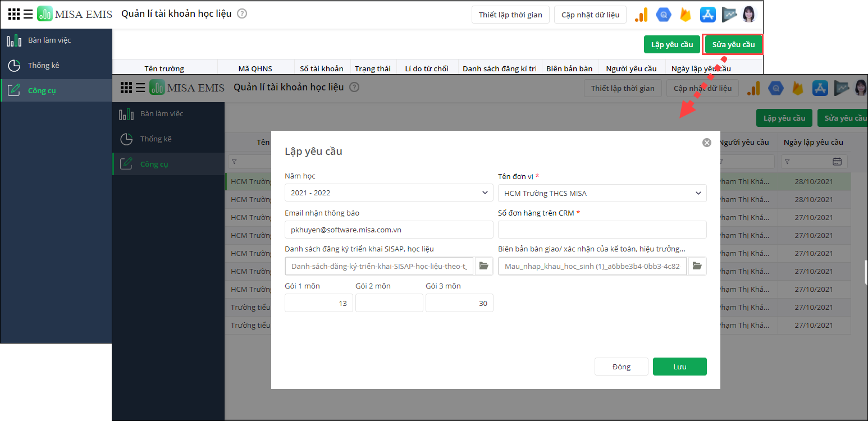
Task: Click Lí do từ chối header in back window
Action: [427, 68]
